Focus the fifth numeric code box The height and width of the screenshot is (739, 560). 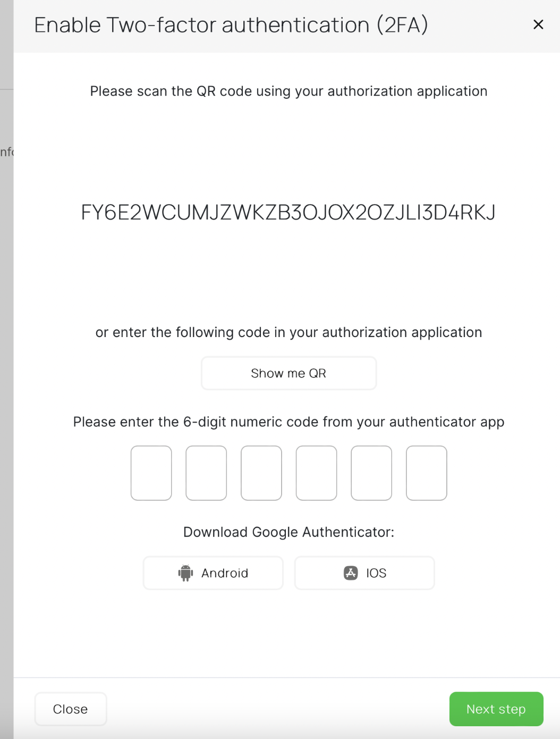tap(371, 473)
